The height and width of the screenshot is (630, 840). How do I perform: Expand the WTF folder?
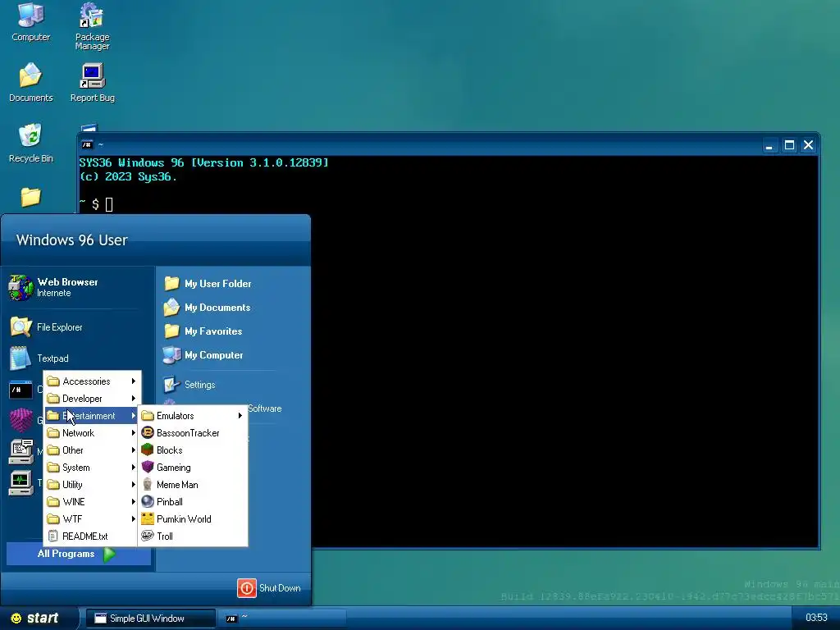coord(92,518)
